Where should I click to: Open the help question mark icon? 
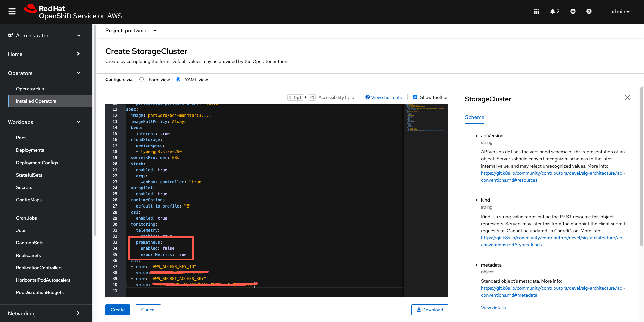click(x=589, y=11)
